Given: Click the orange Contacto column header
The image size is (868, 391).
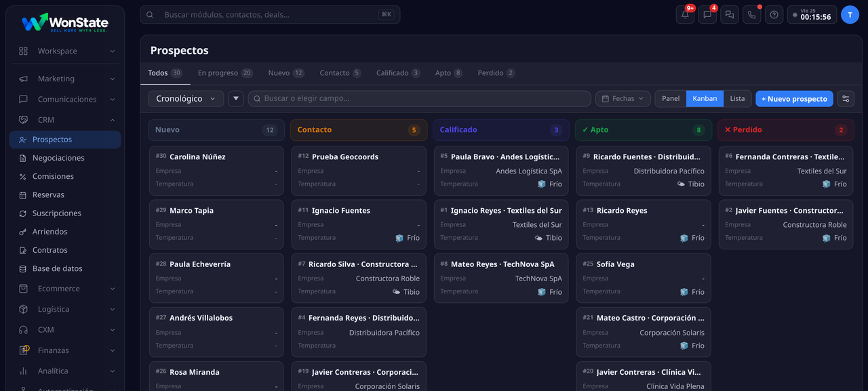Looking at the screenshot, I should tap(359, 130).
